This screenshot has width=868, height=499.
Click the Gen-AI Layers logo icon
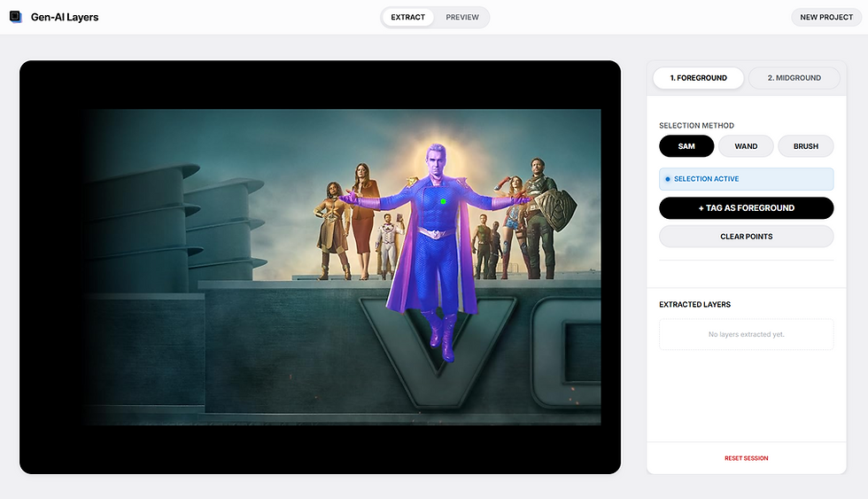[16, 17]
